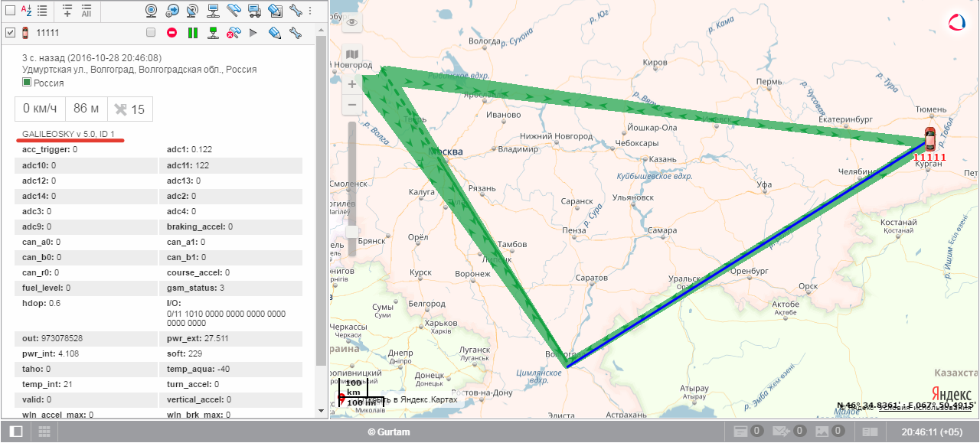Screen dimensions: 980x443
Task: Toggle map layer visibility eye icon
Action: [351, 23]
